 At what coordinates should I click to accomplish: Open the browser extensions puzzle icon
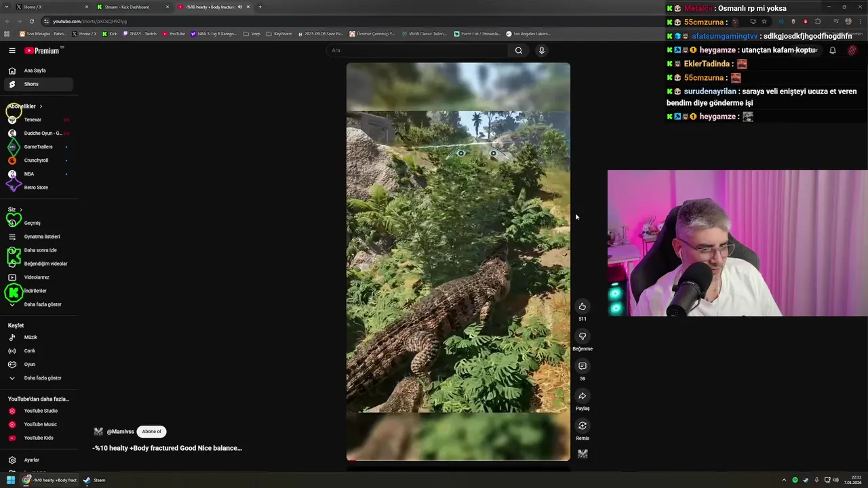[x=818, y=21]
